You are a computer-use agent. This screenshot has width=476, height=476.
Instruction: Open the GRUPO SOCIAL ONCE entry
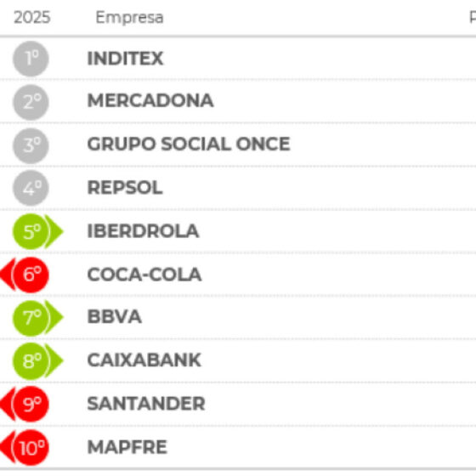click(x=189, y=144)
